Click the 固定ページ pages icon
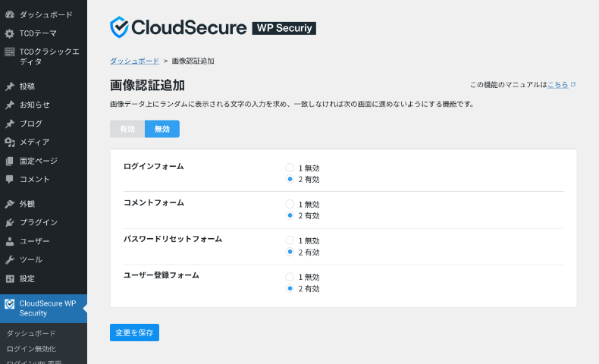The height and width of the screenshot is (364, 599). [10, 161]
